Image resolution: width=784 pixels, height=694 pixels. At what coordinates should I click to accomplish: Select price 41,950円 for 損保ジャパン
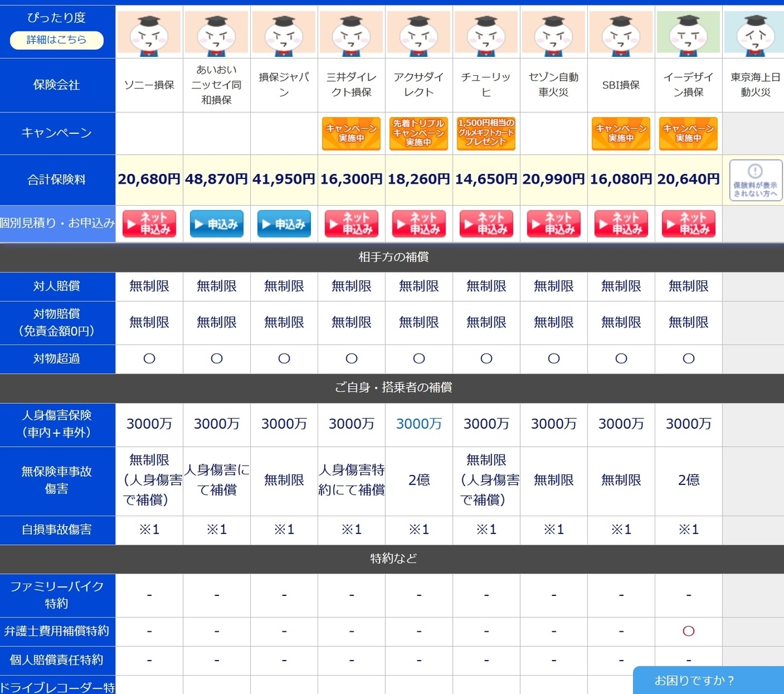coord(284,179)
